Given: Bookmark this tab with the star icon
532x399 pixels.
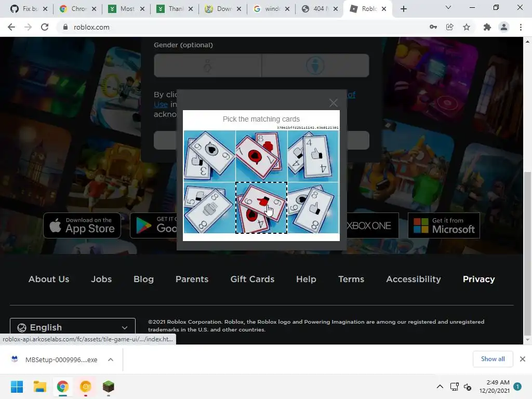Looking at the screenshot, I should 467,27.
